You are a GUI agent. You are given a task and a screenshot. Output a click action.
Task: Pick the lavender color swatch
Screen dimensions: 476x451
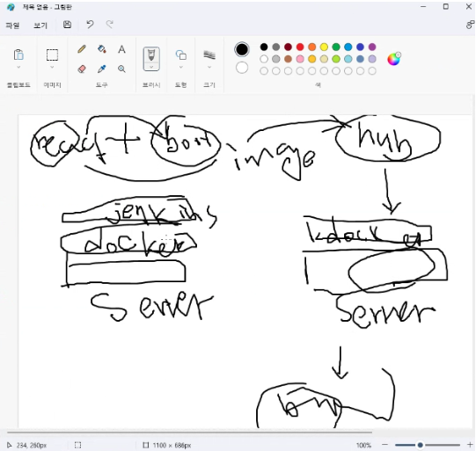(x=372, y=59)
